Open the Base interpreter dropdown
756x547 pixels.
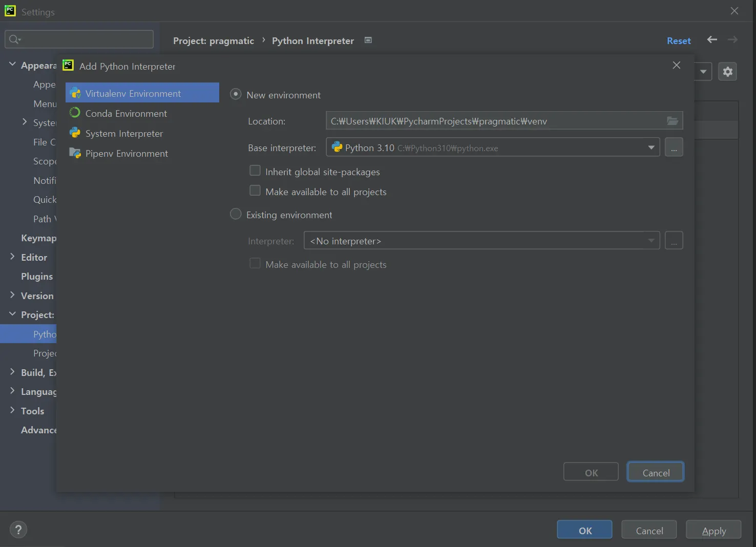tap(651, 148)
